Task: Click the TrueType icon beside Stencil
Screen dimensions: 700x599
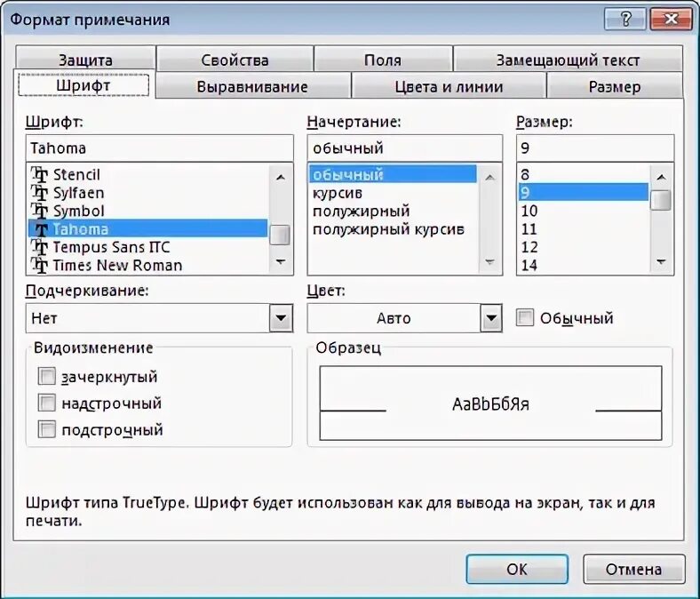Action: tap(40, 174)
